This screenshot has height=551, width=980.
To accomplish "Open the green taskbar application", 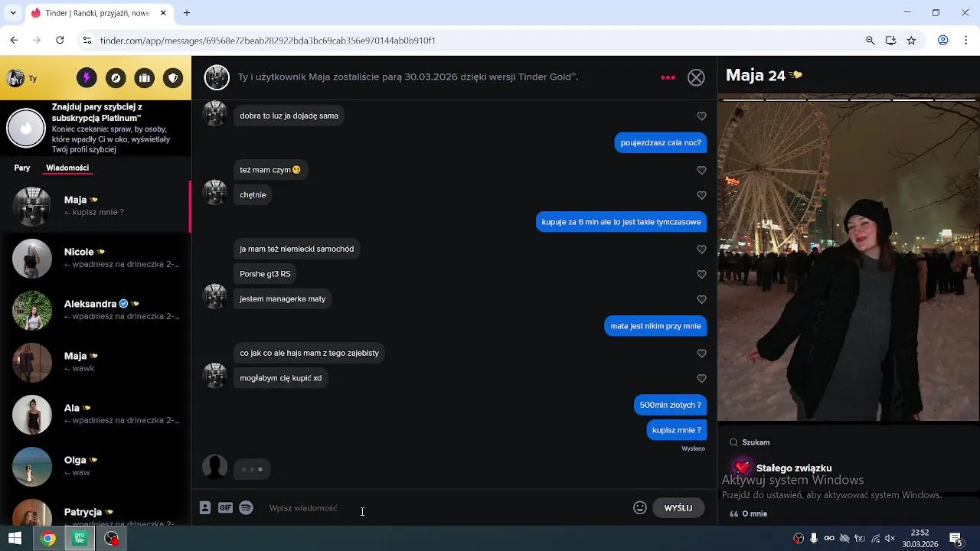I will tap(80, 539).
